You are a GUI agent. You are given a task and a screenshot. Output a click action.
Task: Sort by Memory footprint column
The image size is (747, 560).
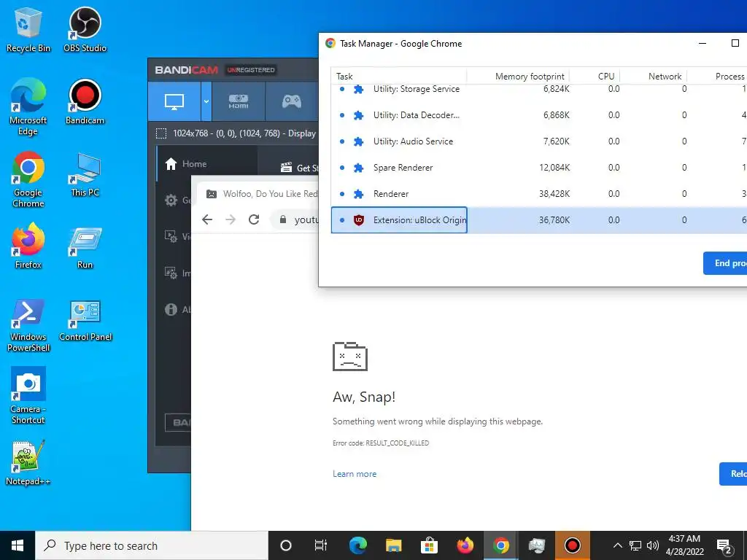click(519, 76)
